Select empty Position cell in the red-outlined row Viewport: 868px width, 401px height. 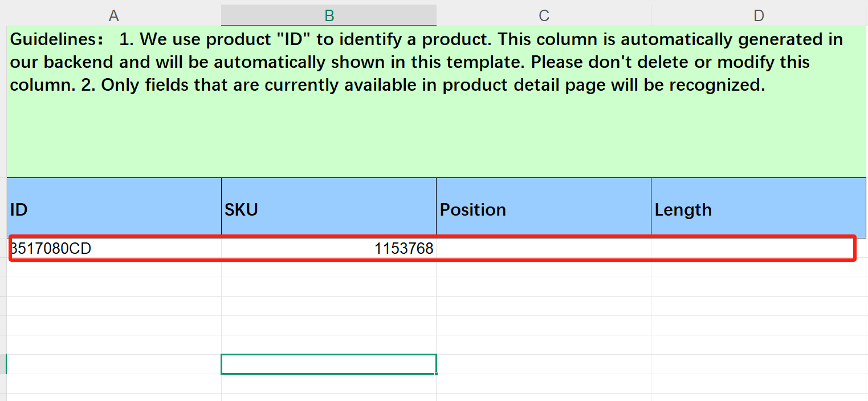coord(544,248)
